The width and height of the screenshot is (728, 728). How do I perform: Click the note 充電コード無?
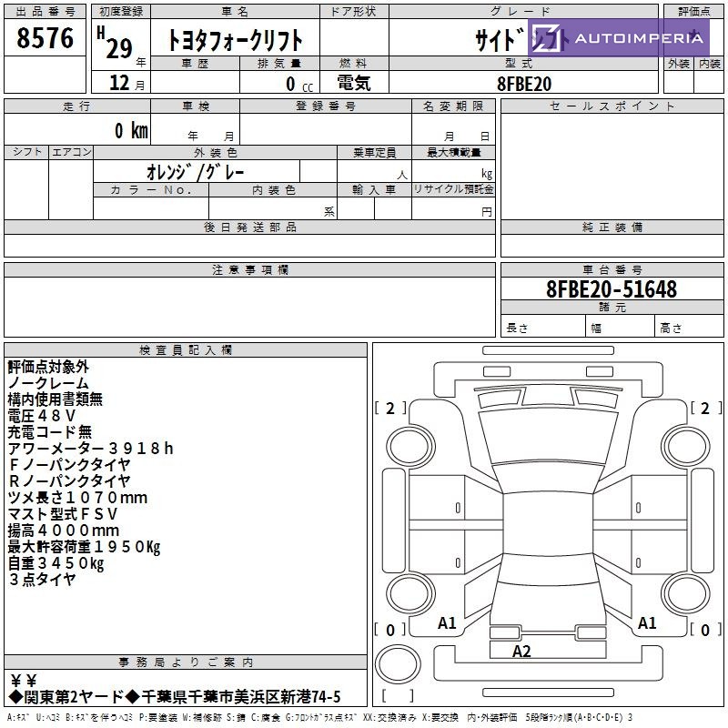[x=50, y=431]
